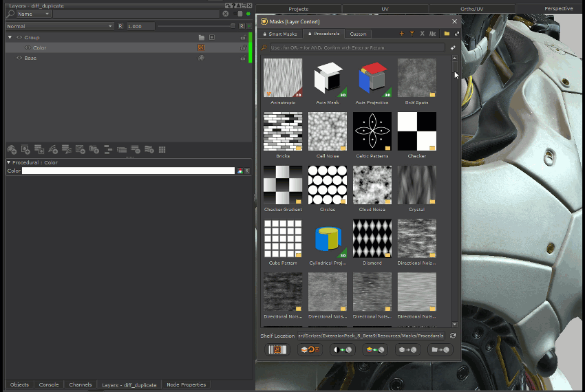Click the orange filter funnel icon

pos(412,34)
